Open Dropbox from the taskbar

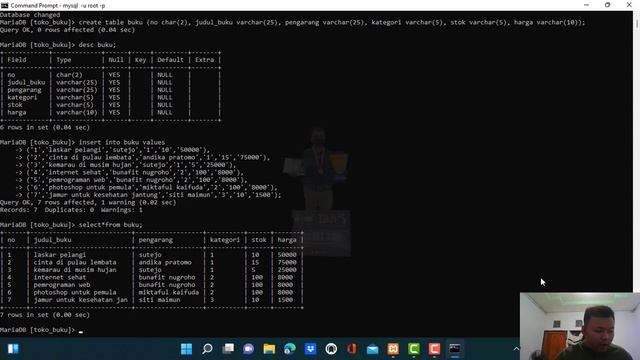[311, 349]
